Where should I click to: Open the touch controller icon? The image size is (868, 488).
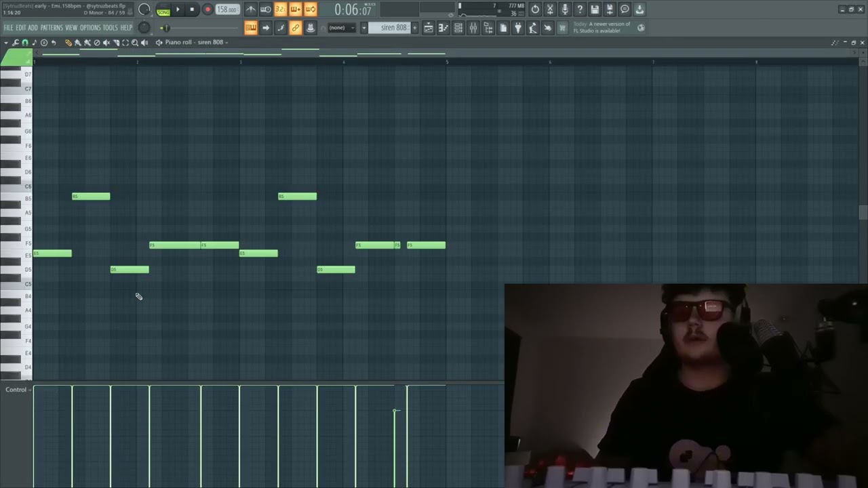click(x=547, y=28)
